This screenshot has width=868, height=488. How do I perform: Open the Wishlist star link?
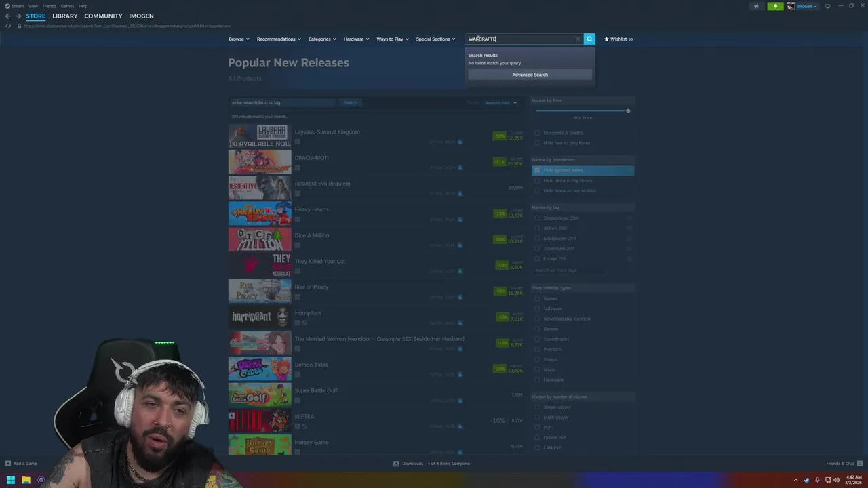pos(618,39)
